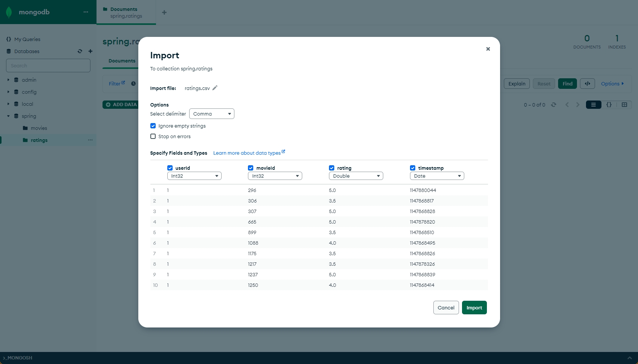Change userId type from Int32
The image size is (638, 364).
tap(194, 176)
